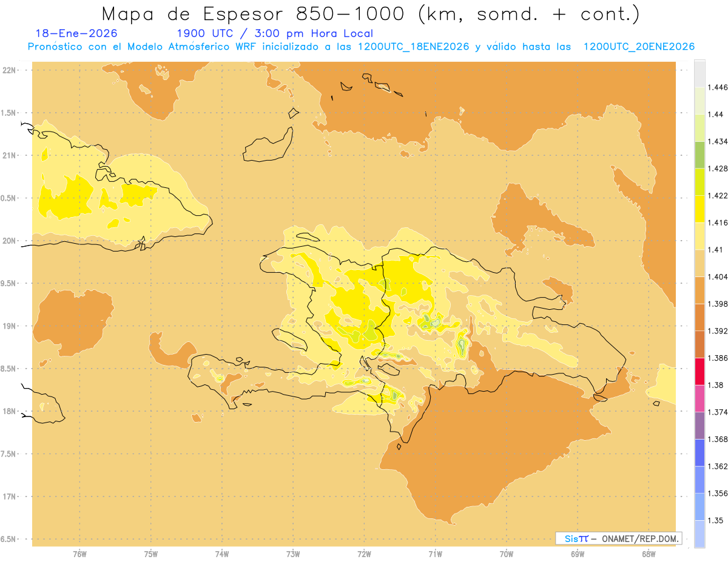Click the '76W' longitude label
Screen dimensions: 728x562
pos(79,554)
